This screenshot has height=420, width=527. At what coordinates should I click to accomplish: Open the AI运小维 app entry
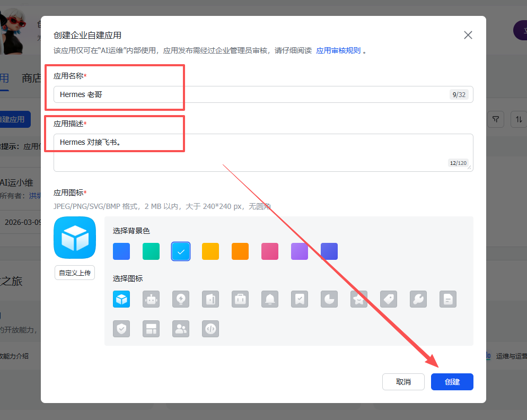[17, 182]
